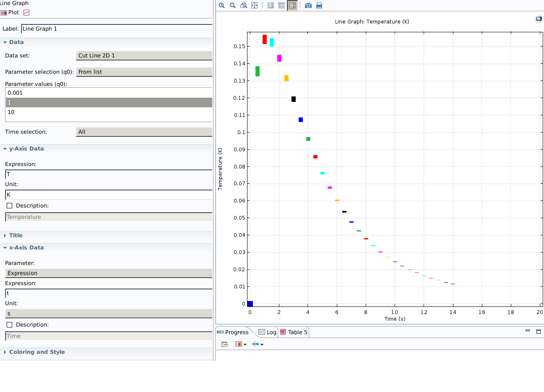The height and width of the screenshot is (392, 544).
Task: Expand the Coloring and Style section
Action: point(37,352)
